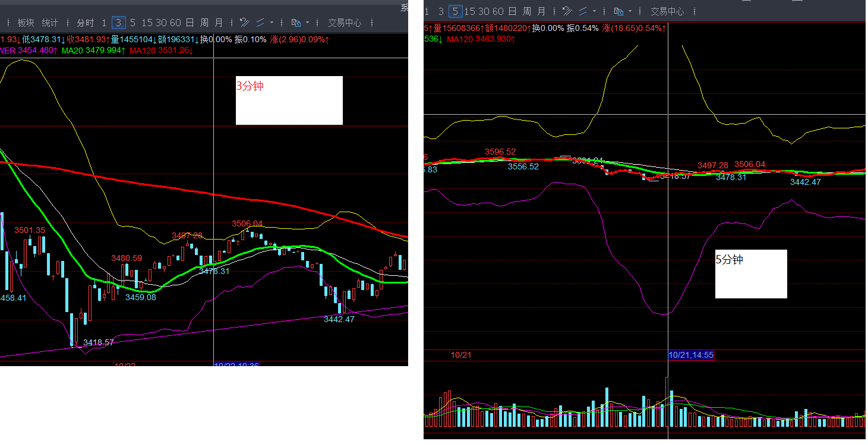Select the line drawing tool in right toolbar
The image size is (868, 444).
tap(583, 11)
